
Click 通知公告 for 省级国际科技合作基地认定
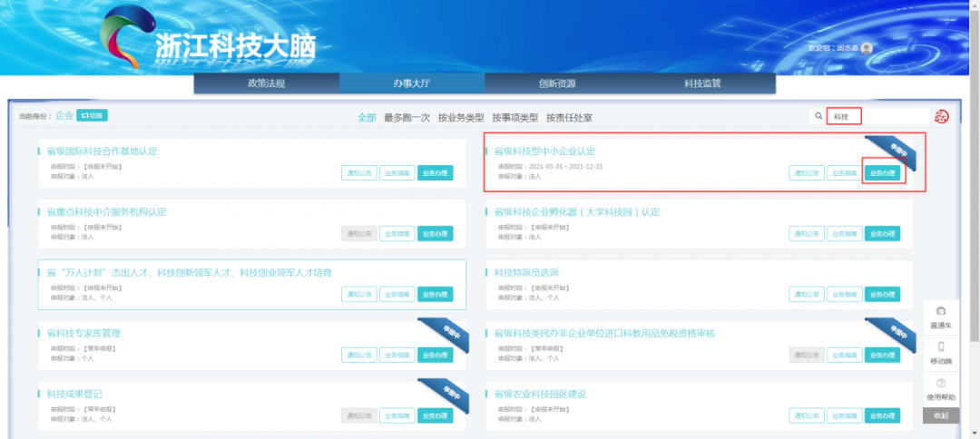(x=359, y=173)
